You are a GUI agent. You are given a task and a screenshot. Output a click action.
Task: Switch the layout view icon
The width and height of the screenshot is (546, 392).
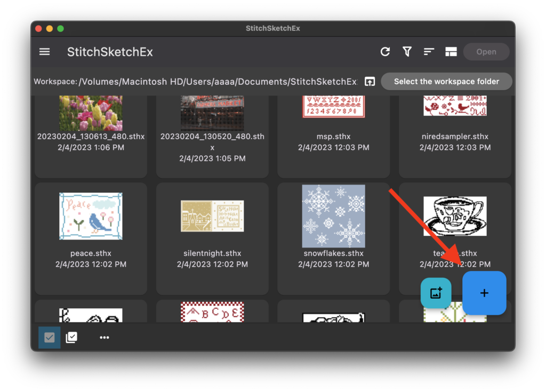[x=451, y=52]
